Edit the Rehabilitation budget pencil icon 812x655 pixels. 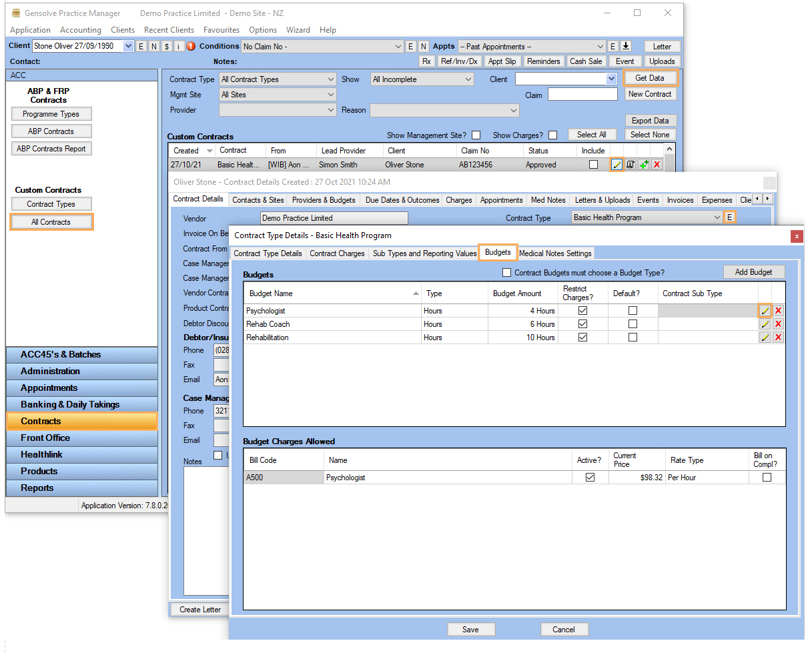765,338
